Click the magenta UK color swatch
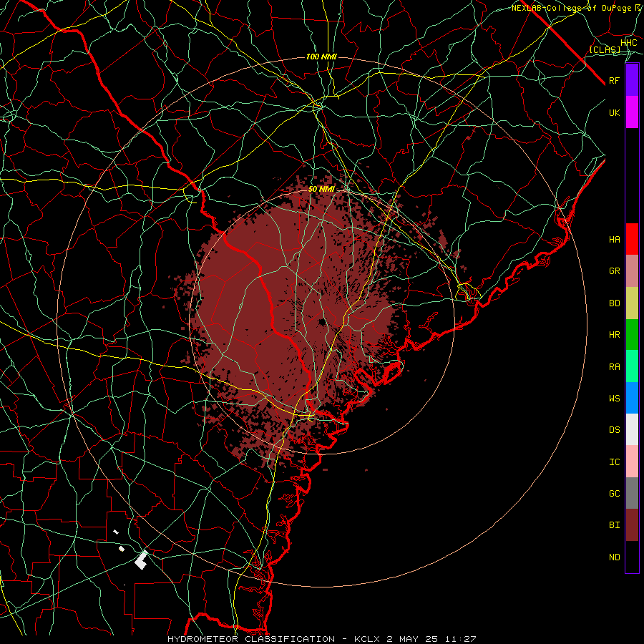This screenshot has height=644, width=644. pos(632,112)
